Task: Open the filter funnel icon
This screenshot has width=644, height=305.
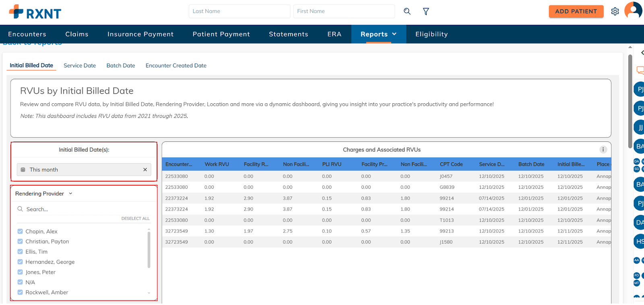Action: click(426, 11)
